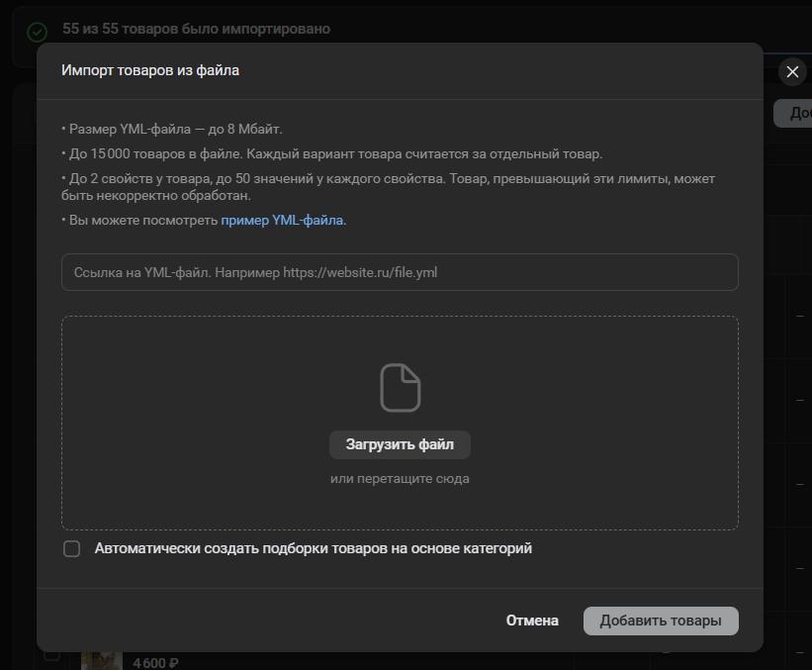This screenshot has height=670, width=812.
Task: Click the green success checkmark icon
Action: pyautogui.click(x=37, y=32)
